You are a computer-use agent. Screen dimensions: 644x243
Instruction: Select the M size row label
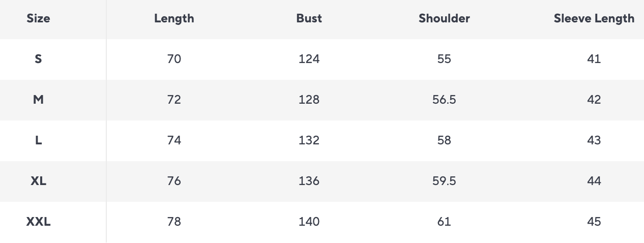point(38,100)
